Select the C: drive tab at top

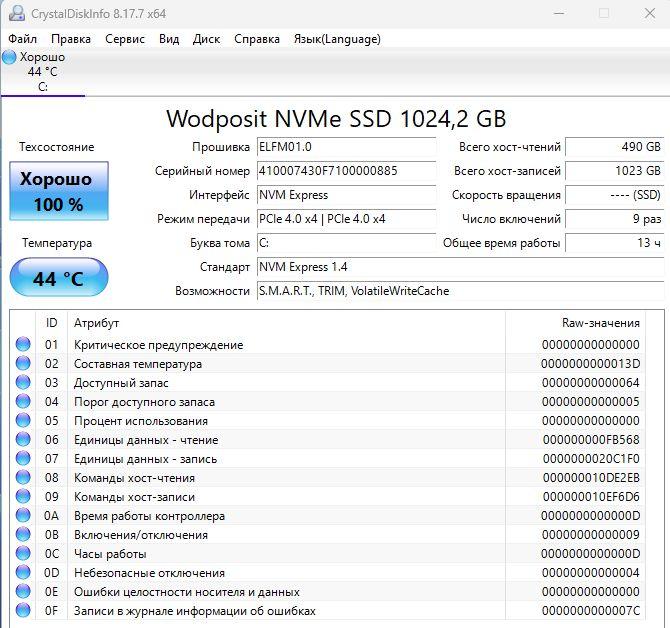pyautogui.click(x=42, y=72)
